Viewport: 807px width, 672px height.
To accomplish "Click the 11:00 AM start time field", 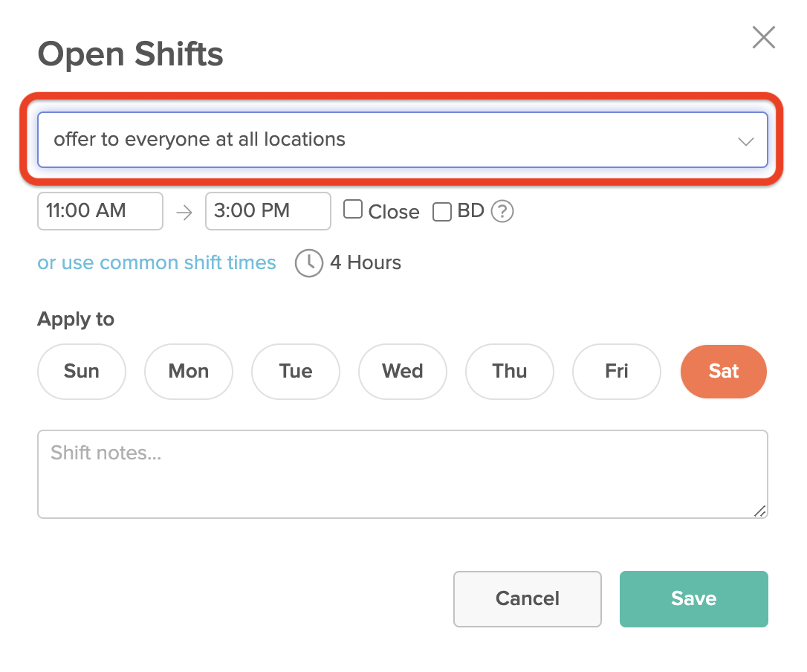I will (100, 211).
